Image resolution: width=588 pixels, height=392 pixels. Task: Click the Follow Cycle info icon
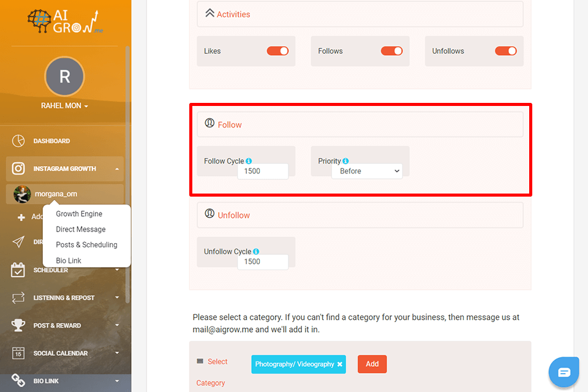pyautogui.click(x=249, y=161)
